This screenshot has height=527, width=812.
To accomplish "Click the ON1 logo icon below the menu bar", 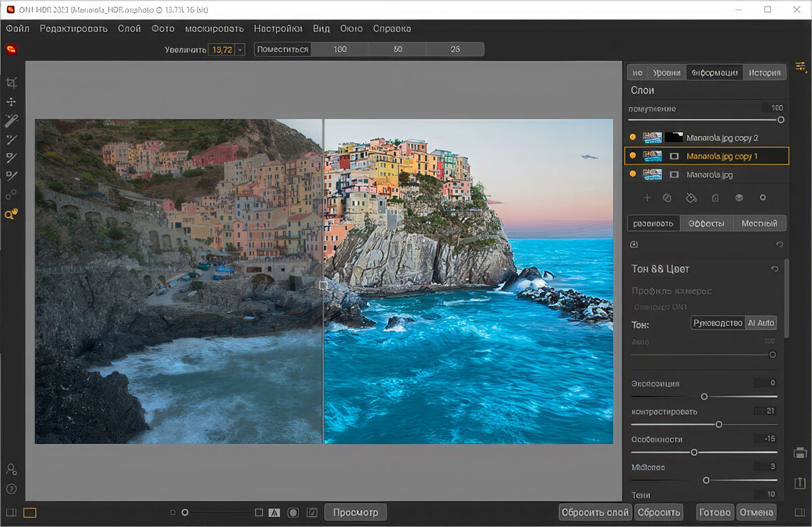I will pos(11,49).
